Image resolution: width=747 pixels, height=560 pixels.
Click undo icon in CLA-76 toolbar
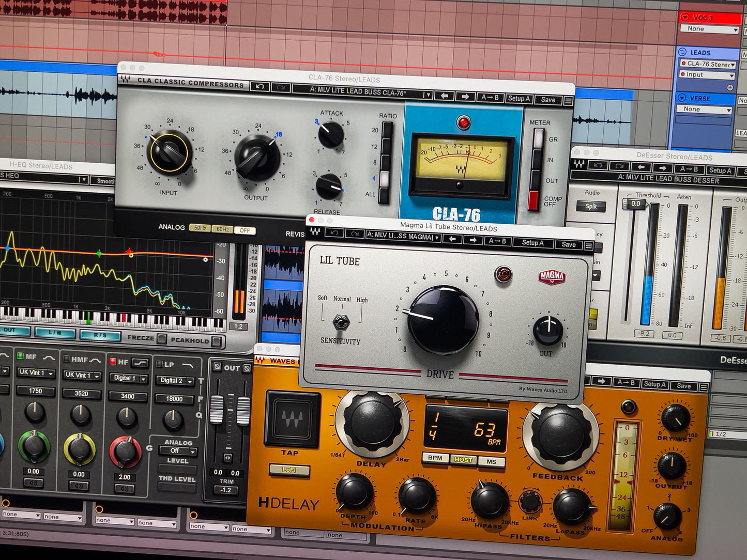260,86
